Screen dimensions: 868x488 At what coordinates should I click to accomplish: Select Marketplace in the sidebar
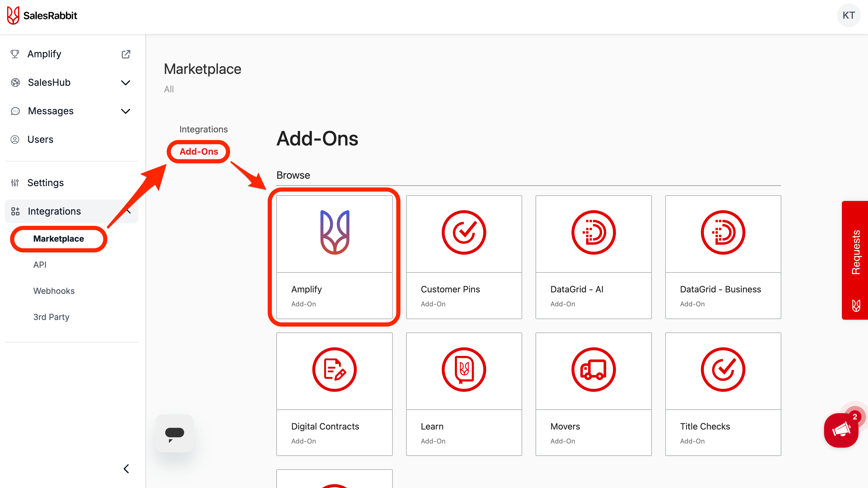59,239
